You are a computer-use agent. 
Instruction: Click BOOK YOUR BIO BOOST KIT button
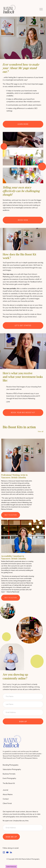pos(23,412)
